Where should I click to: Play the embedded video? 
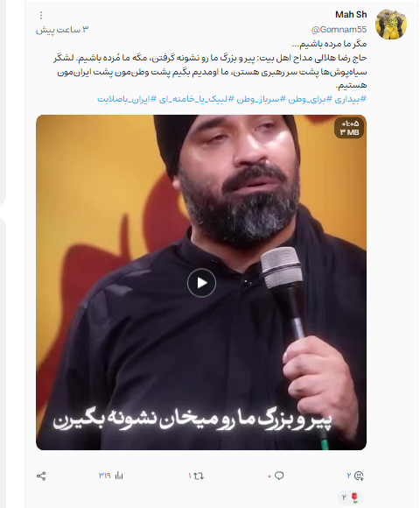[x=201, y=283]
